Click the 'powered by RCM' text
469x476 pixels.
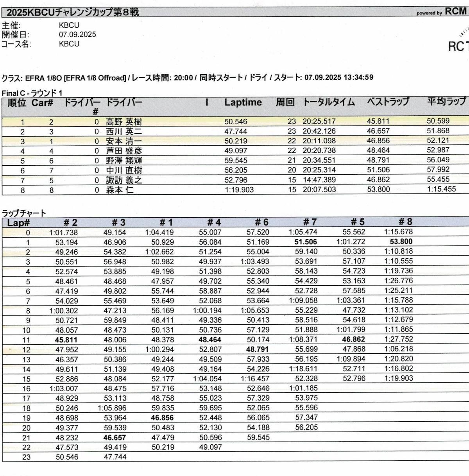tap(442, 12)
